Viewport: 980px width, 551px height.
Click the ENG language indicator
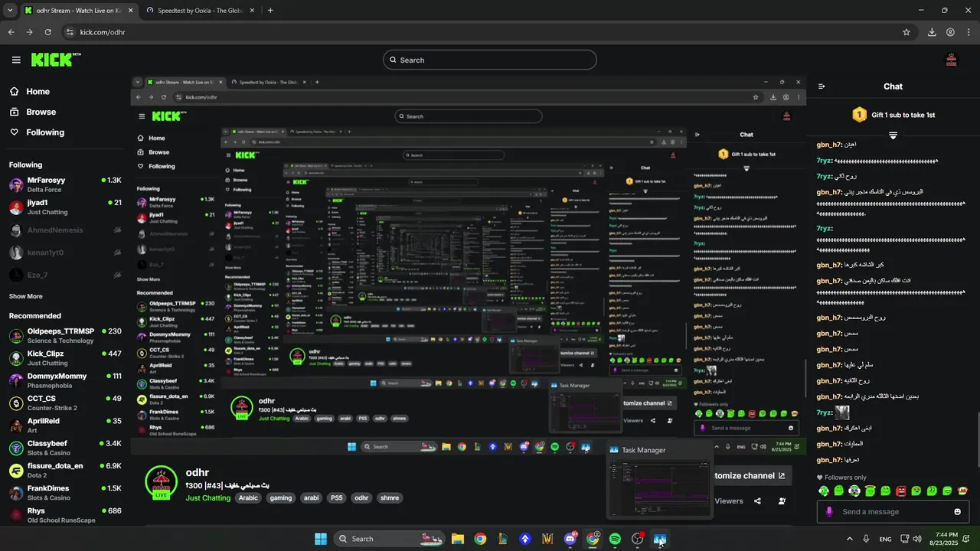(x=885, y=539)
